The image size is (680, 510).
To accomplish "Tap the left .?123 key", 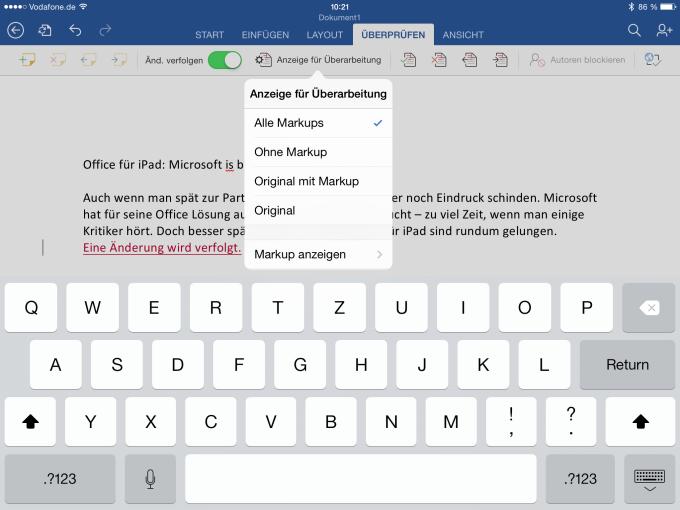I will point(60,479).
